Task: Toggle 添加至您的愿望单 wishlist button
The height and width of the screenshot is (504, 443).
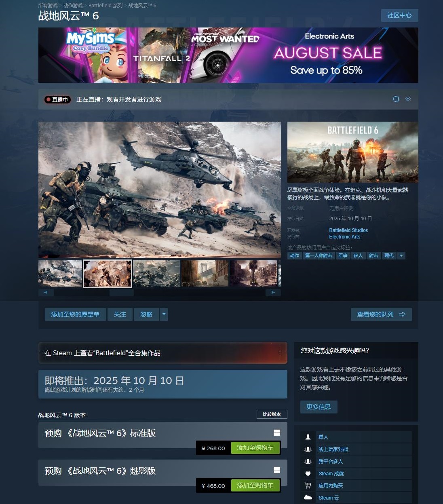Action: click(75, 314)
